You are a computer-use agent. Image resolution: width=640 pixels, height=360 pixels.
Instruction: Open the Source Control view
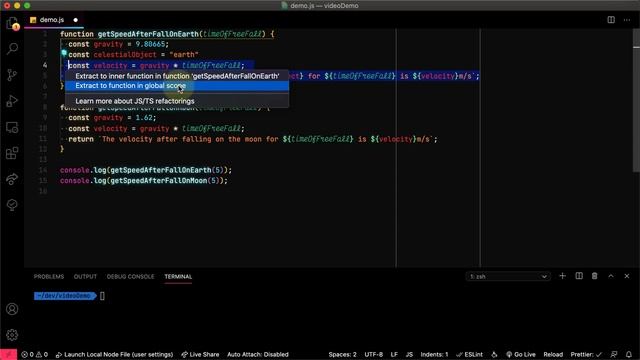click(x=12, y=75)
